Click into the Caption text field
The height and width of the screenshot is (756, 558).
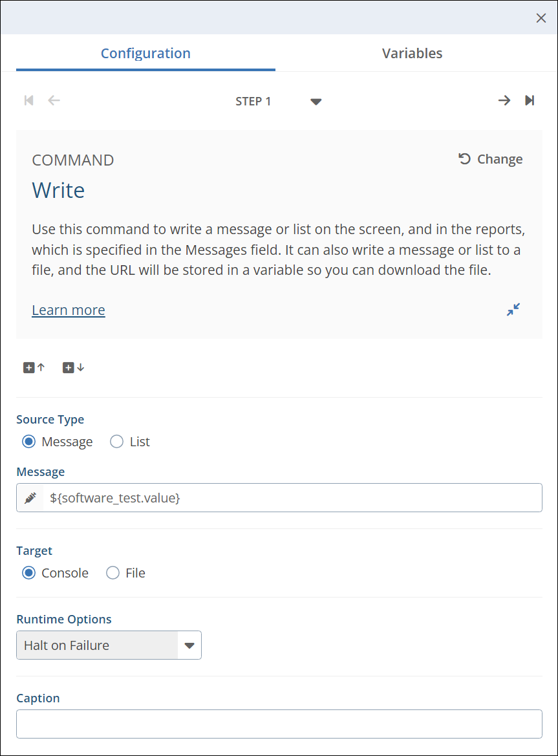[x=279, y=724]
